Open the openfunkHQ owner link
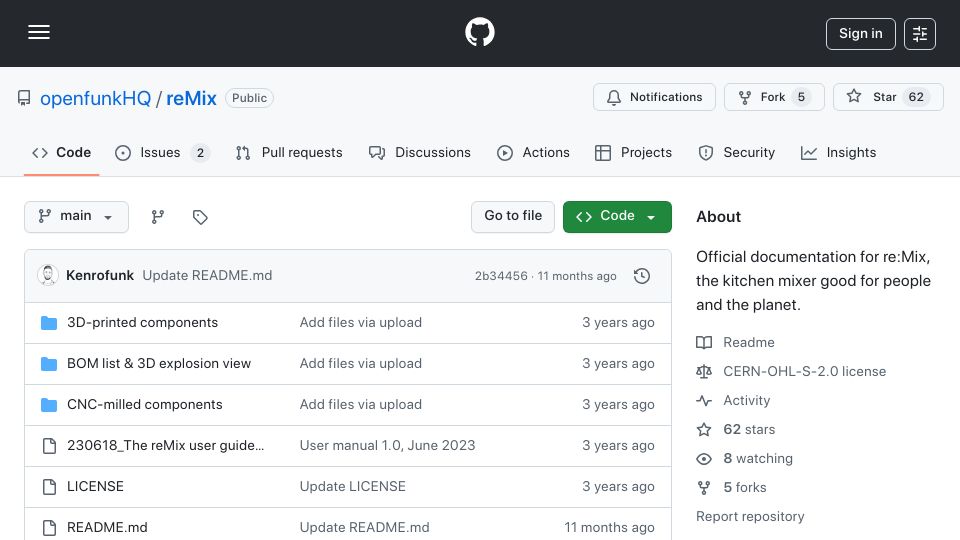This screenshot has width=960, height=540. point(96,98)
